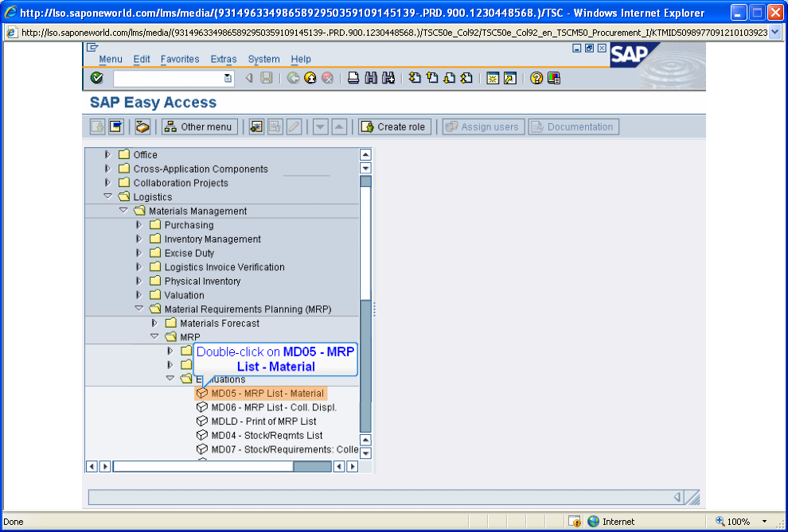Click the Assign users button

point(483,126)
